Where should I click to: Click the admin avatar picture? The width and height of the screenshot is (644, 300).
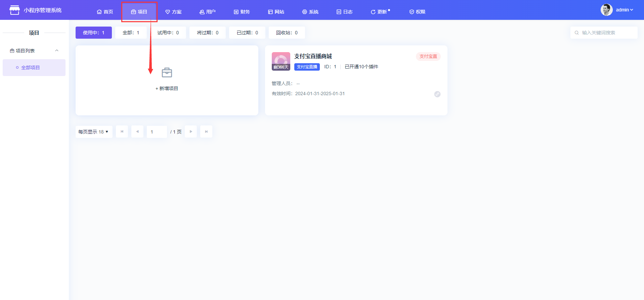606,10
